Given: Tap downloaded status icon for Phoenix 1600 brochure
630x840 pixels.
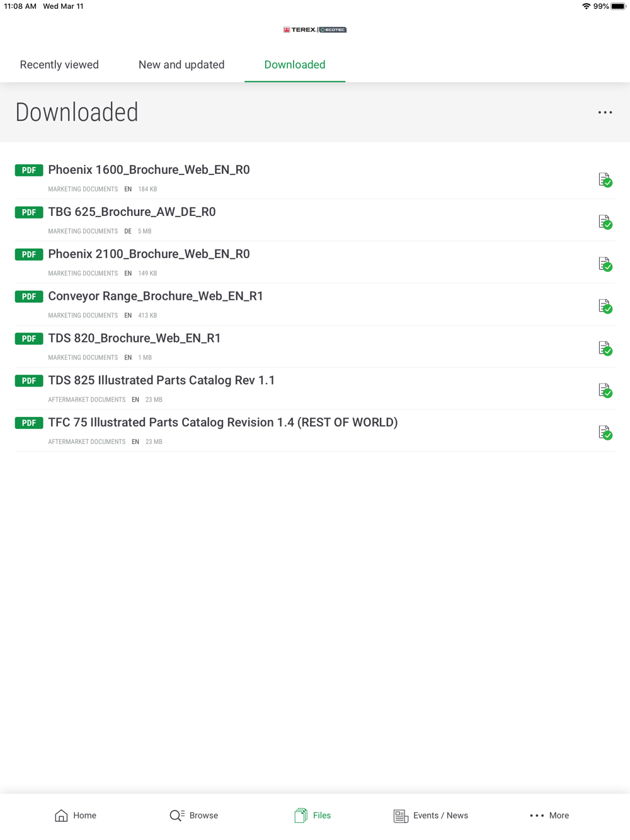Looking at the screenshot, I should [605, 180].
